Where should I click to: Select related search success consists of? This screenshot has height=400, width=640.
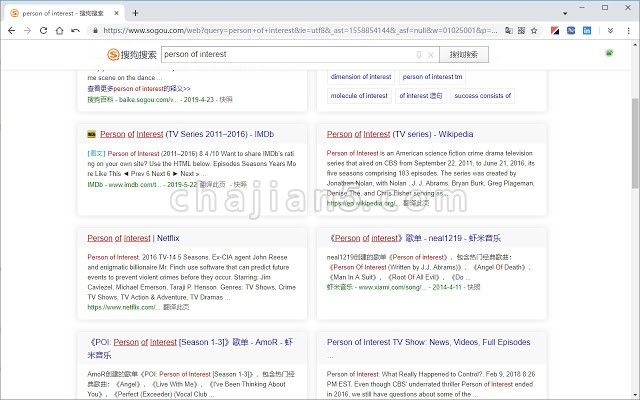pos(482,96)
